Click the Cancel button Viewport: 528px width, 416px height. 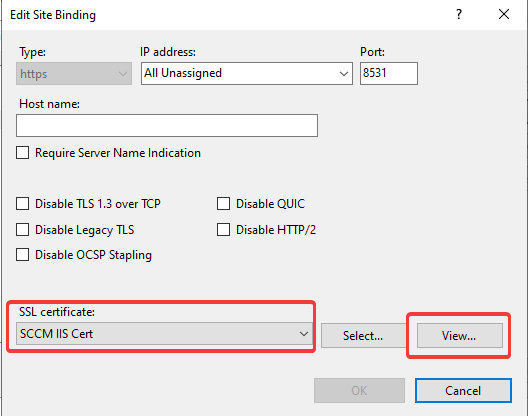coord(463,390)
